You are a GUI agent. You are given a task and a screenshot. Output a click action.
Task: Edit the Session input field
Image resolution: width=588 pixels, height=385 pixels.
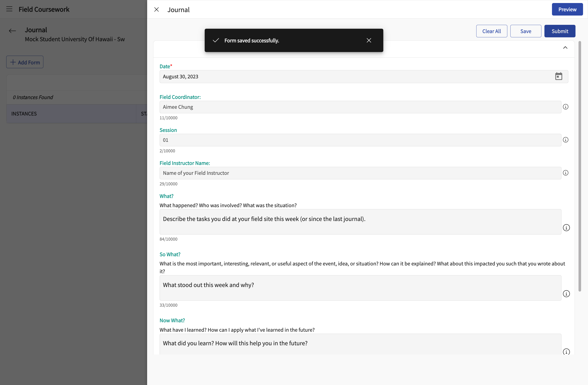[360, 140]
